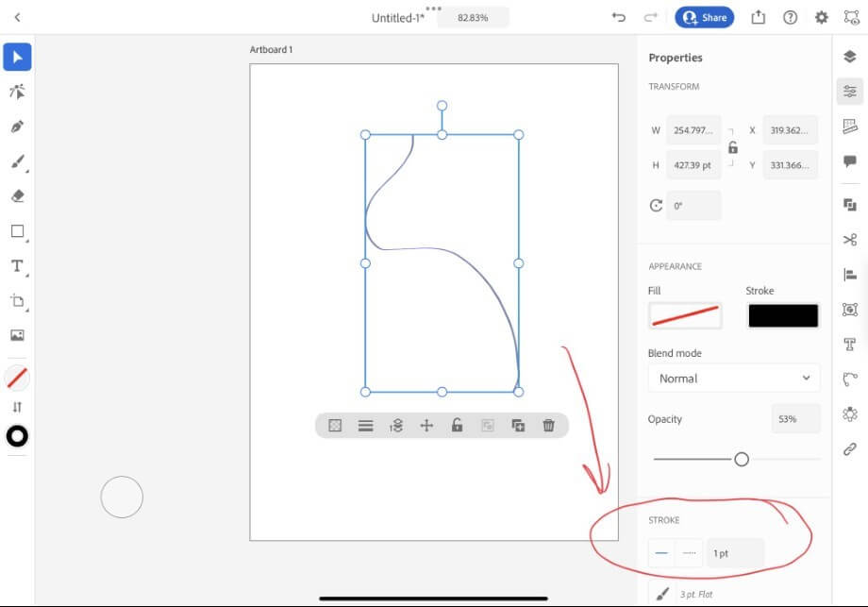Edit the X position field

click(x=790, y=130)
